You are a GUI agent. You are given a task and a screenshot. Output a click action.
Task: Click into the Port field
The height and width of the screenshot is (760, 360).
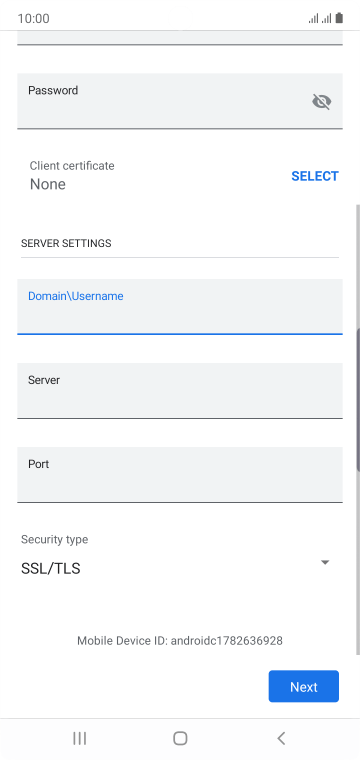click(180, 475)
